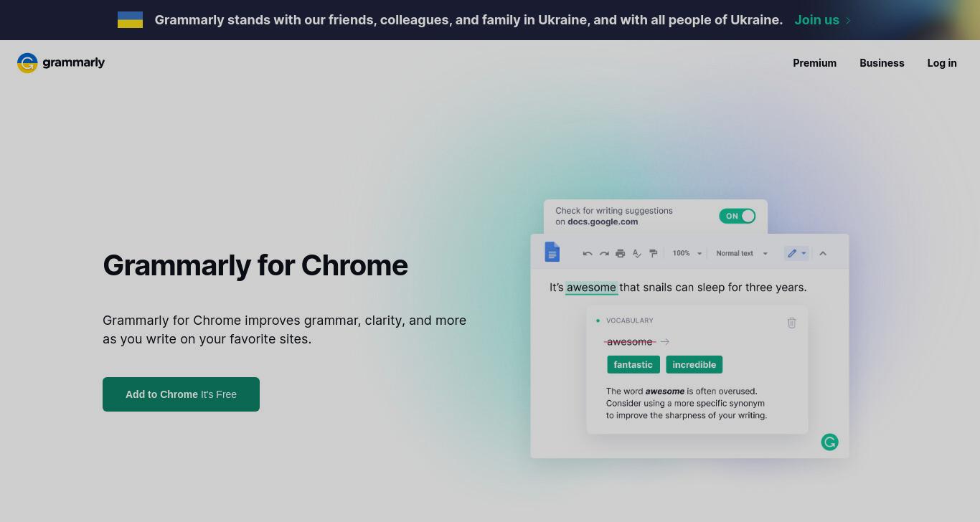
Task: Click the Ukraine flag icon in banner
Action: (x=130, y=20)
